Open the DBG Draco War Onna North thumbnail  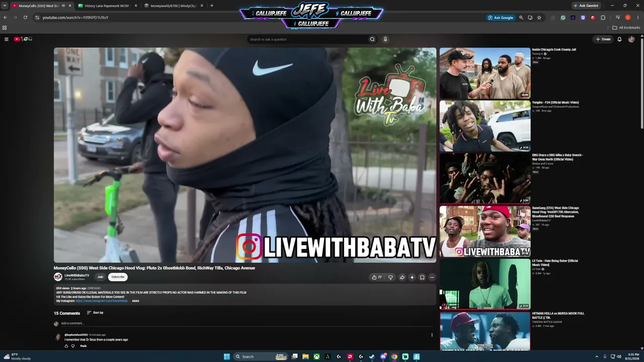(x=485, y=179)
